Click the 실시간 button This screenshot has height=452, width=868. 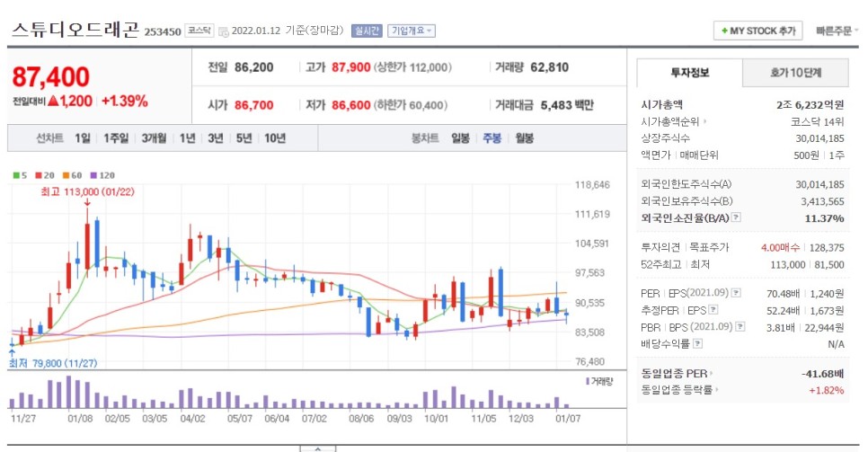click(x=367, y=31)
